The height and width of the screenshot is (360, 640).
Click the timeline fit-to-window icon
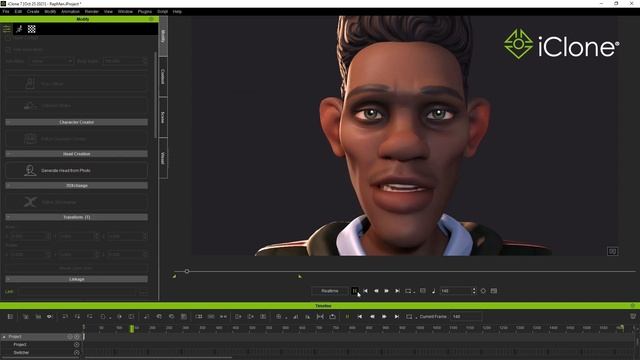tap(320, 316)
